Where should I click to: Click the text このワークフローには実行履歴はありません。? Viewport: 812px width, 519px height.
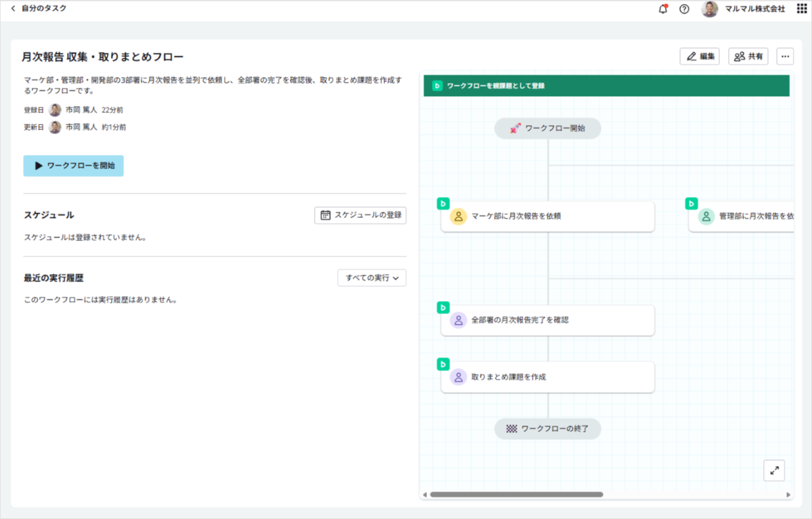(100, 300)
